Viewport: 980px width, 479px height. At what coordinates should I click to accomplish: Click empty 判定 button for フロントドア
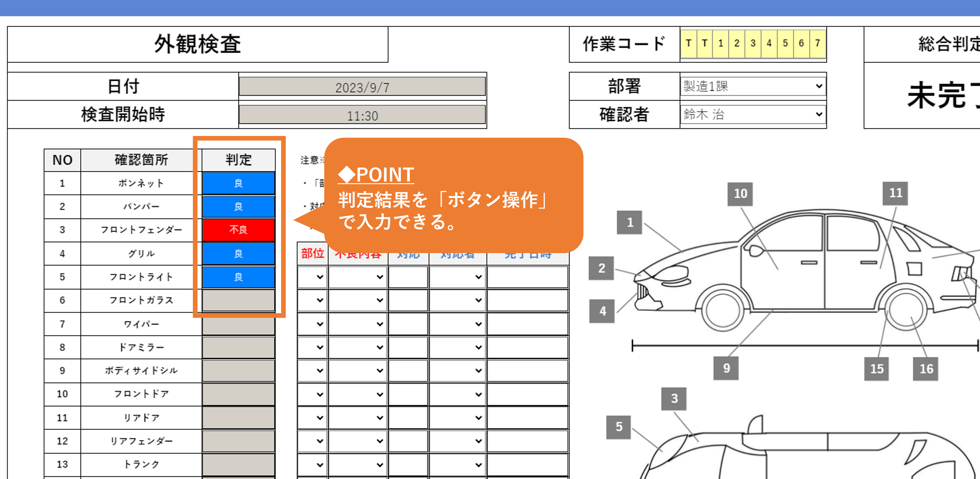click(x=239, y=394)
